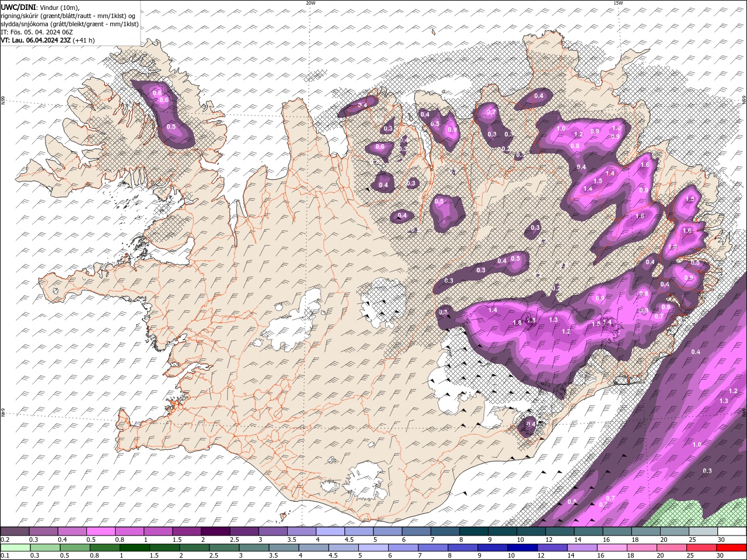Viewport: 747px width, 560px height.
Task: Click the "1.8" snowfall value on the map
Action: click(516, 323)
